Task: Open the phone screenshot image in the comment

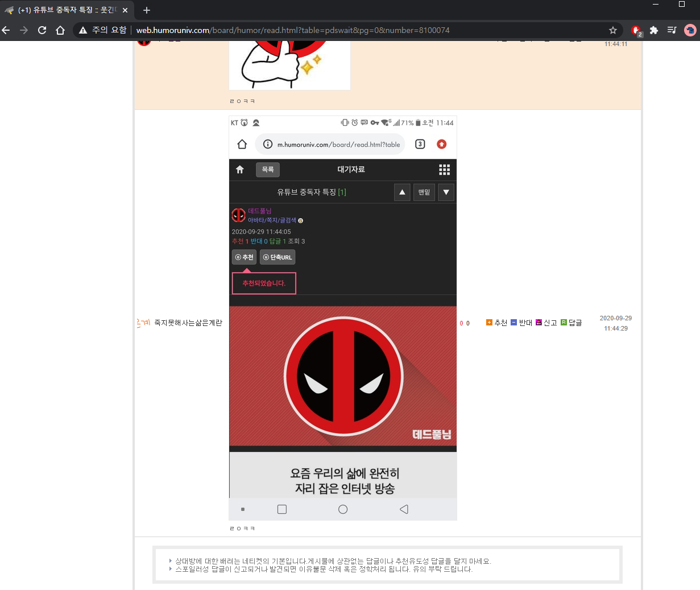Action: (x=343, y=318)
